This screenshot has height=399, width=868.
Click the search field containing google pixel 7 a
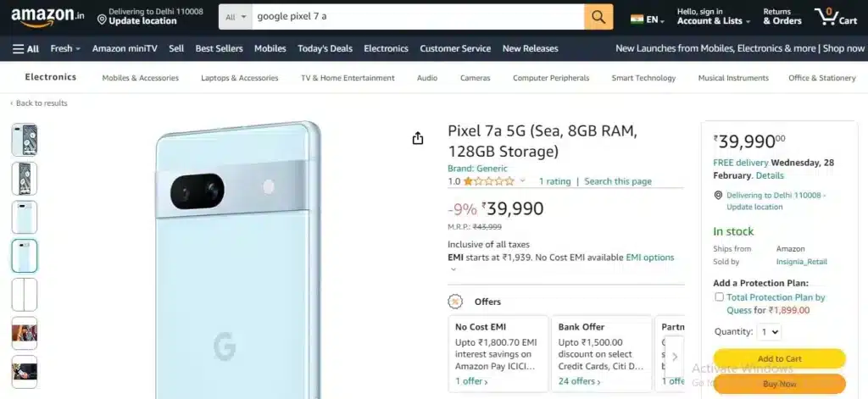tap(418, 17)
